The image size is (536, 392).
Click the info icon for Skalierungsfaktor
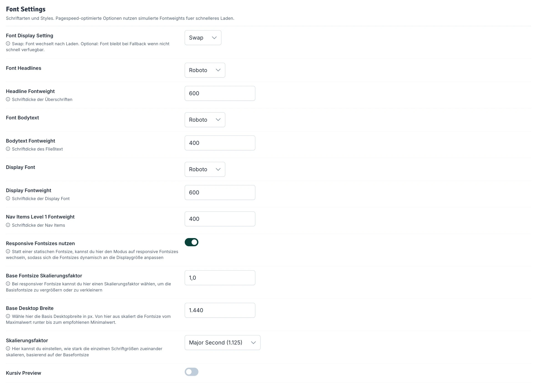pyautogui.click(x=8, y=349)
